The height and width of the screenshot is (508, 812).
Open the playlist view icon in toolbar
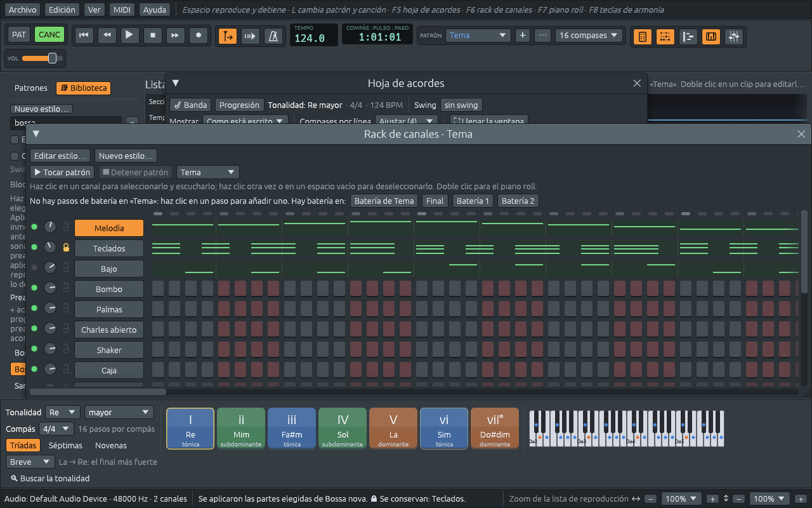688,36
